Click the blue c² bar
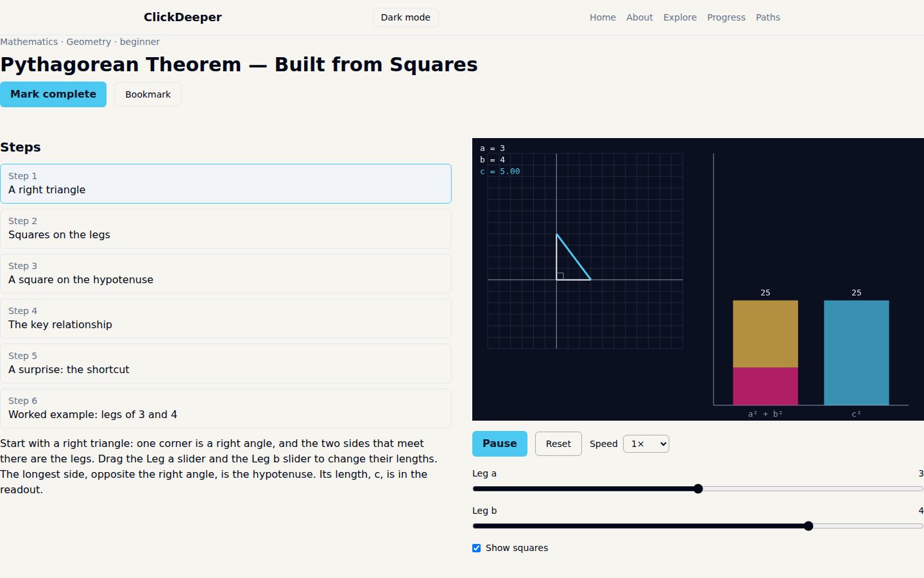Image resolution: width=924 pixels, height=578 pixels. (x=856, y=353)
